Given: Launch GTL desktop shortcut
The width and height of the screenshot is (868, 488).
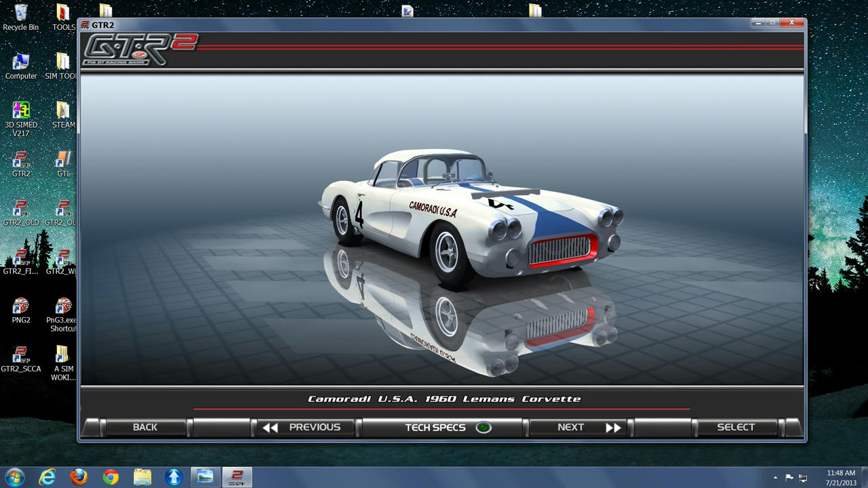Looking at the screenshot, I should click(63, 164).
